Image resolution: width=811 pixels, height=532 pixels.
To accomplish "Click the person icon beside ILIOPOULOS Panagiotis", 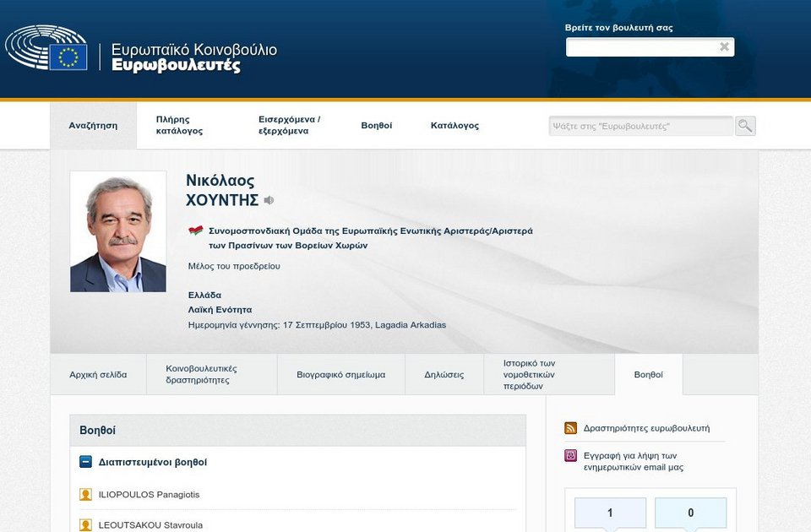I will (85, 495).
